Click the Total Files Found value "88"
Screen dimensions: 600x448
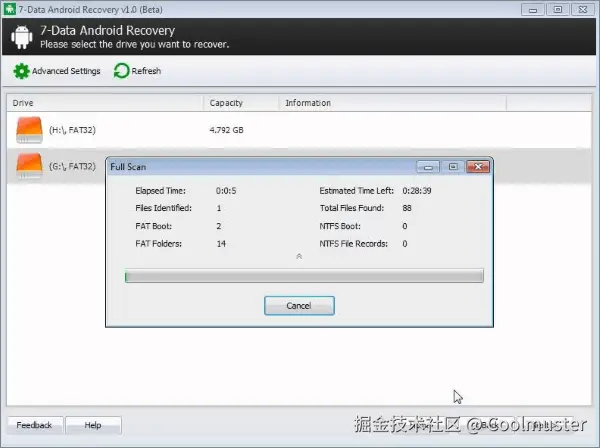pos(407,208)
